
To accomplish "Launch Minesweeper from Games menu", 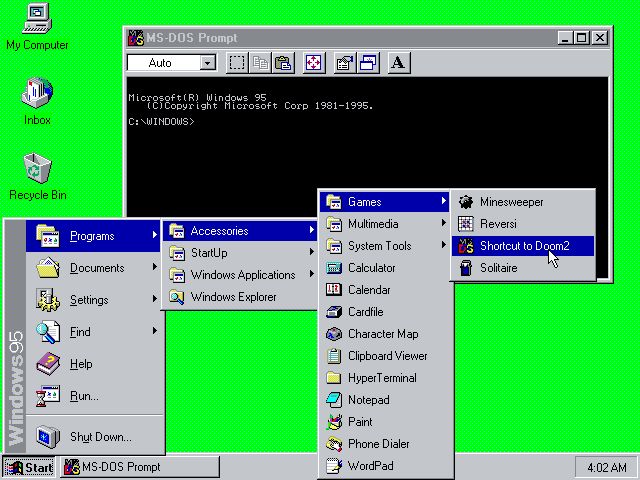I will pyautogui.click(x=523, y=202).
